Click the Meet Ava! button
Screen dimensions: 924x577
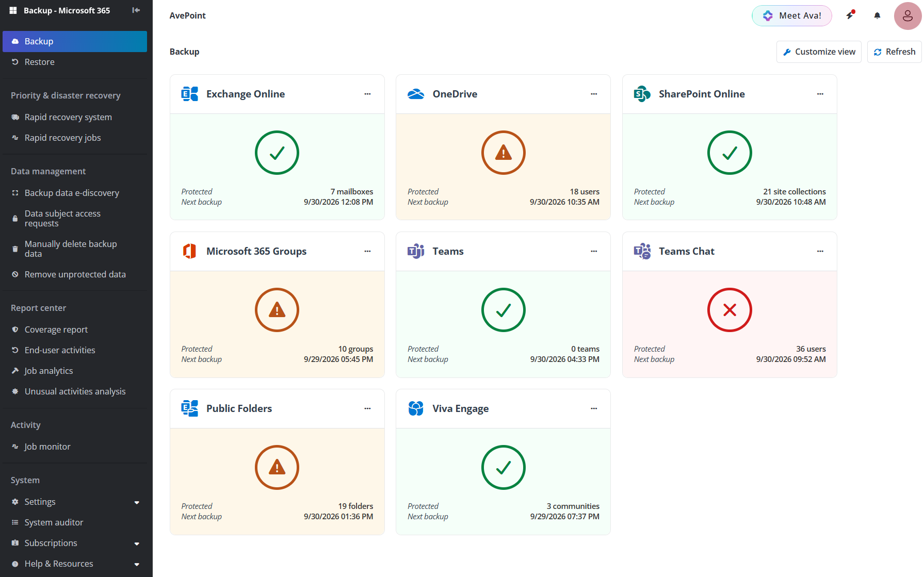(x=792, y=15)
